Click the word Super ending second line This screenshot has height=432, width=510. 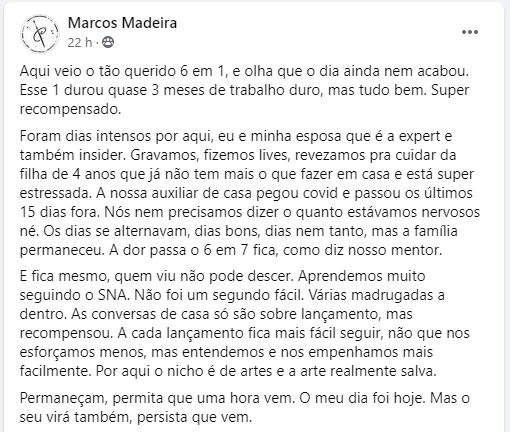(450, 91)
